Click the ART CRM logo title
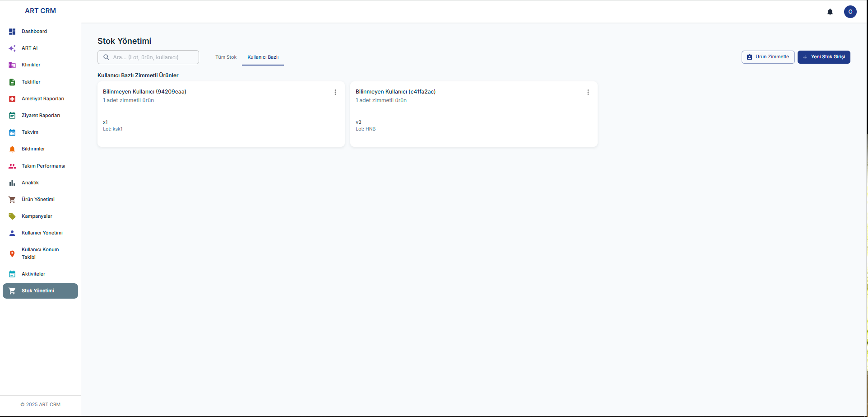Screen dimensions: 868x417 click(41, 11)
